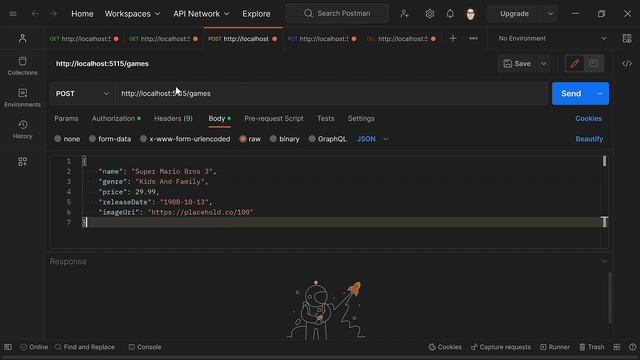640x360 pixels.
Task: Open History in the sidebar
Action: pos(22,129)
